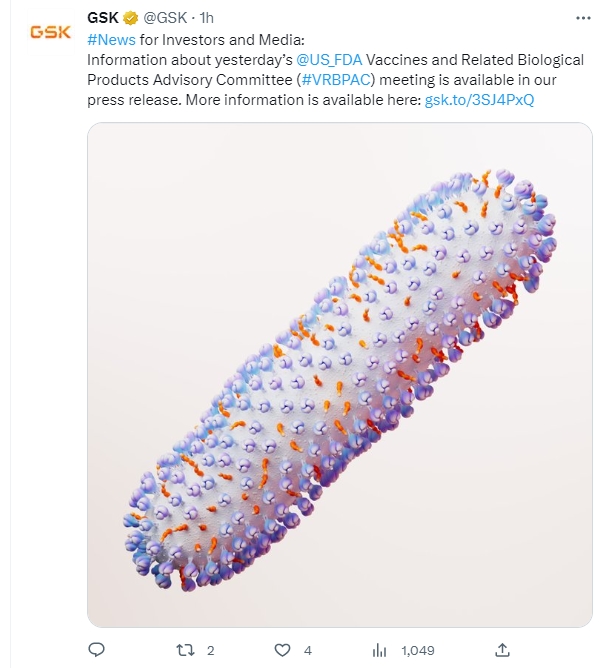Open the GSK display name profile

pos(103,18)
